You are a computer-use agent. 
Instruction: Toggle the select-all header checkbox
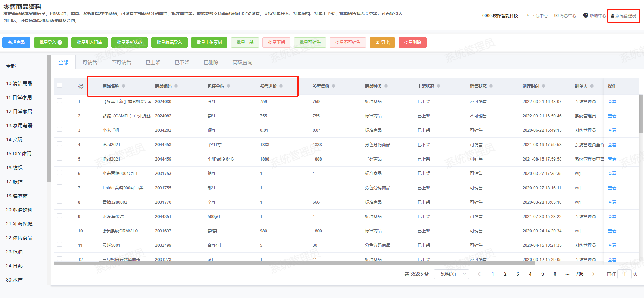pos(59,86)
